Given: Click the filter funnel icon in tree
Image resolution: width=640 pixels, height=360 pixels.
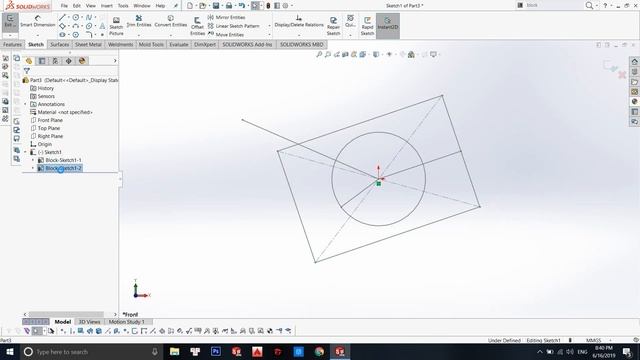Looking at the screenshot, I should coord(27,71).
